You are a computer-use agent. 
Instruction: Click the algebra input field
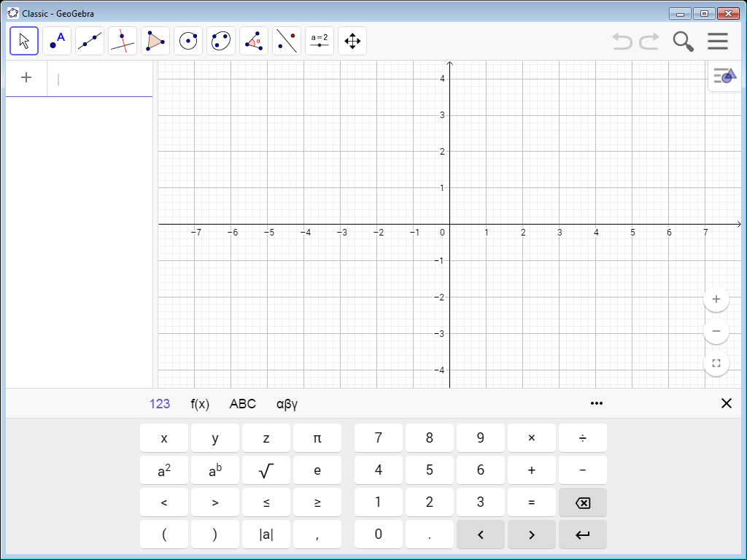(x=102, y=79)
